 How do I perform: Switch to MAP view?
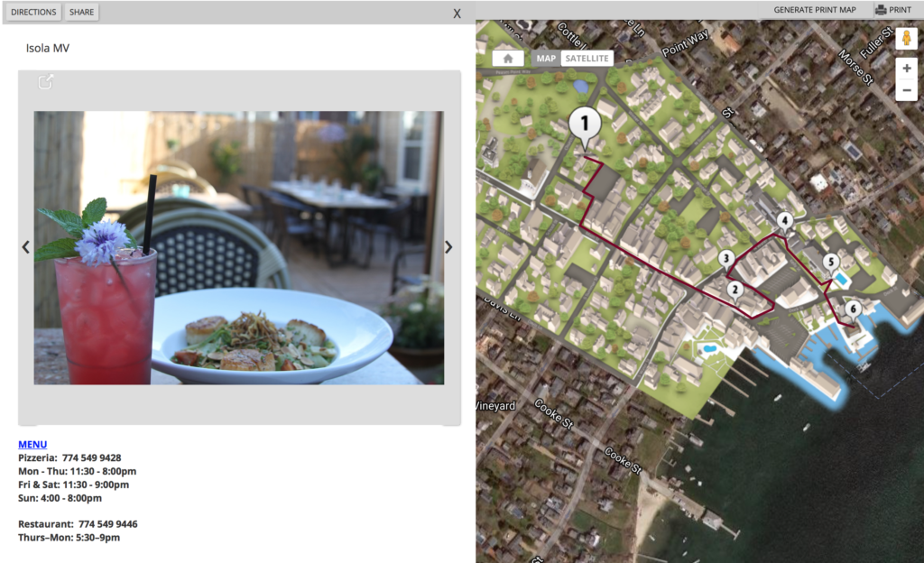(x=546, y=59)
